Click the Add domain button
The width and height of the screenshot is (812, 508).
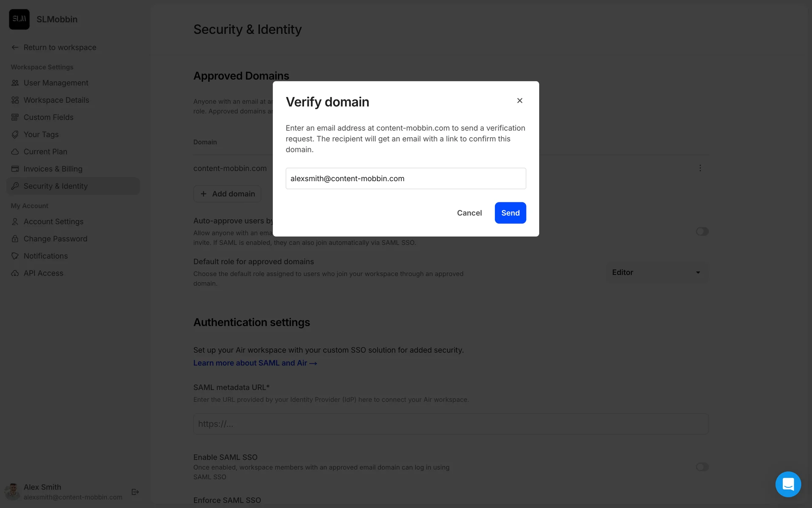pyautogui.click(x=228, y=194)
